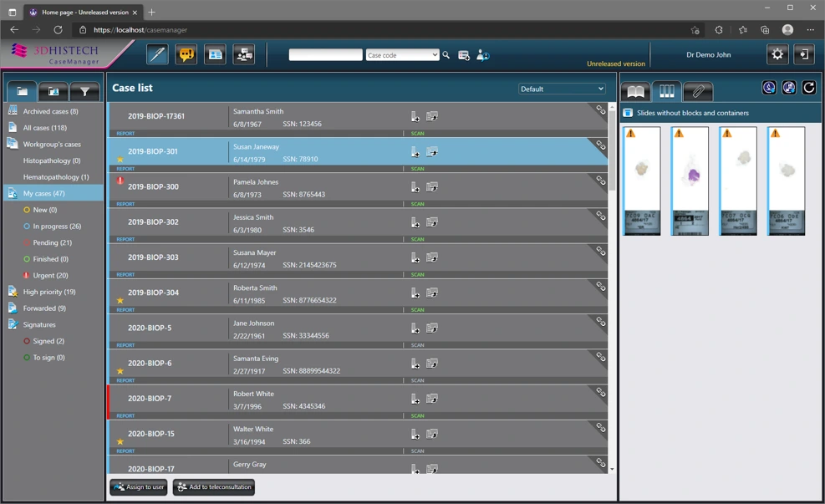Click add-slide icon for Roberta Smith case
825x504 pixels.
(x=415, y=293)
